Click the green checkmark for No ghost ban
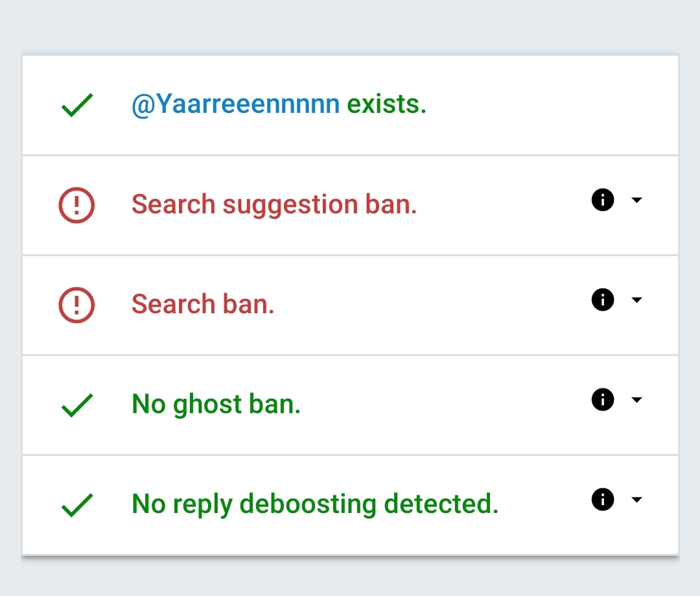 coord(77,405)
